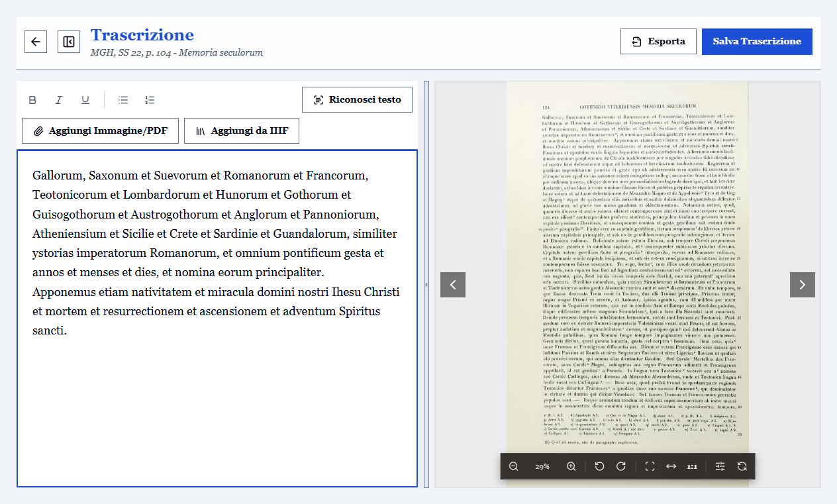Toggle underline formatting

(85, 100)
